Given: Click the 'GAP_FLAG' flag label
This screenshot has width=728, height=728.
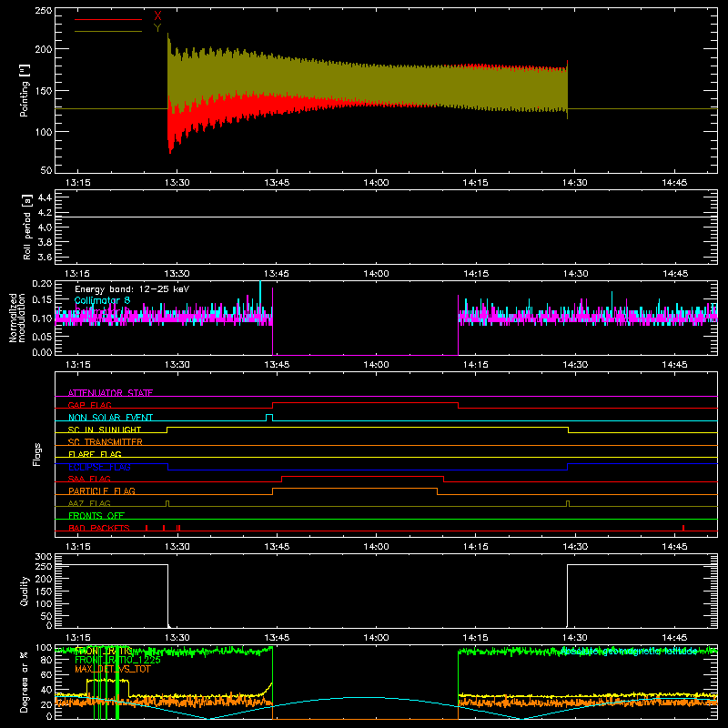Looking at the screenshot, I should click(90, 405).
